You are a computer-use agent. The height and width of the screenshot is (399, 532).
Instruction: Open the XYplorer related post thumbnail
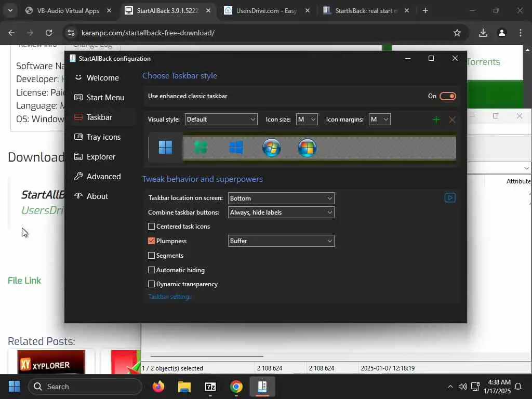(x=51, y=362)
